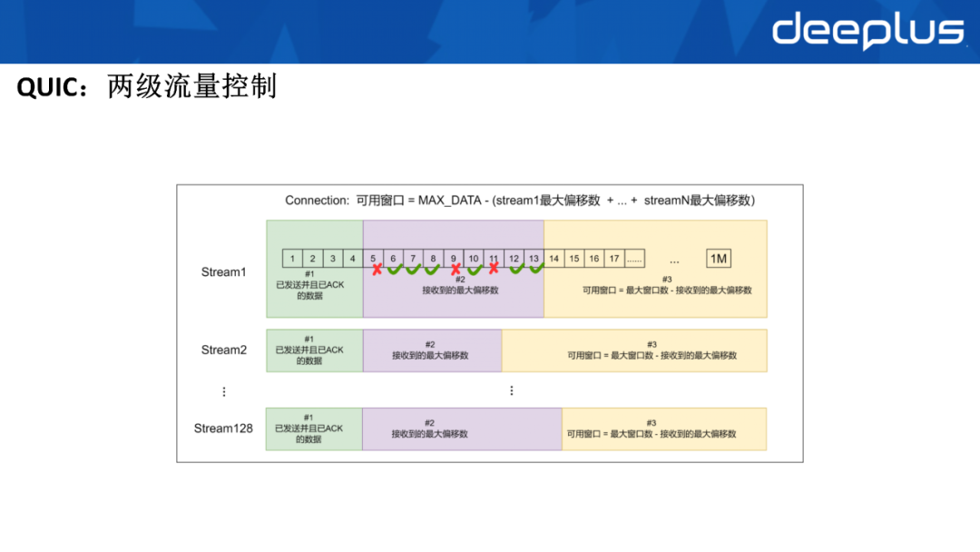Click Stream2's "可用窗口 = 最大窗口数" formula
This screenshot has width=980, height=552.
point(652,355)
